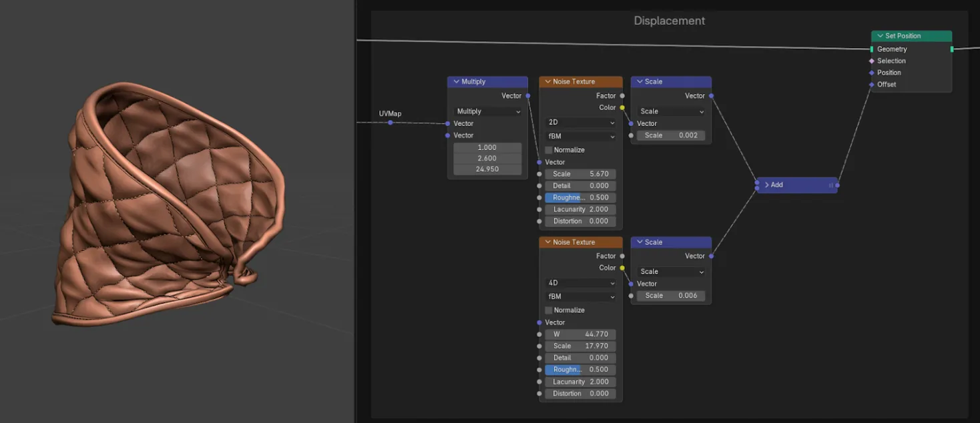This screenshot has width=980, height=423.
Task: Open the top Scale node operation dropdown
Action: pyautogui.click(x=671, y=111)
